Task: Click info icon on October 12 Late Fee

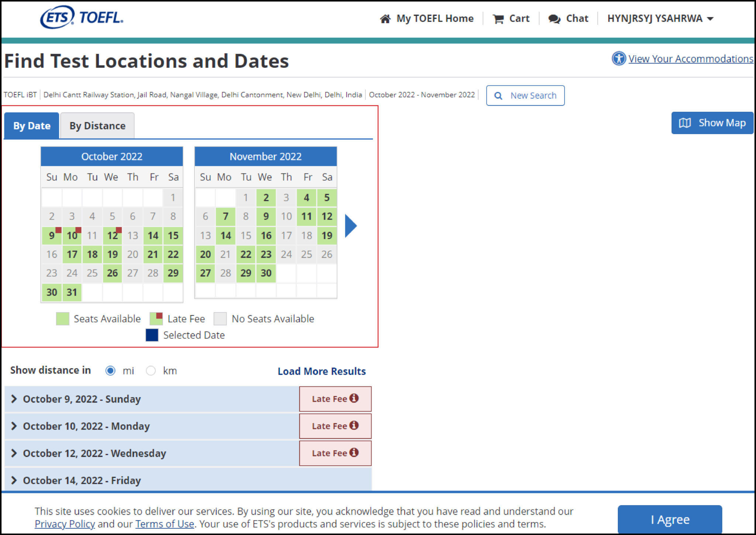Action: [354, 452]
